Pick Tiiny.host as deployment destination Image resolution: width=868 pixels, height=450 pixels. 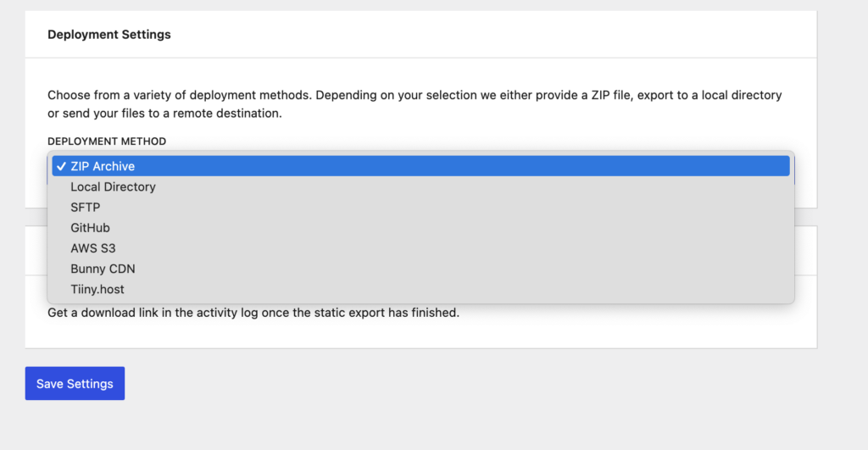coord(420,289)
